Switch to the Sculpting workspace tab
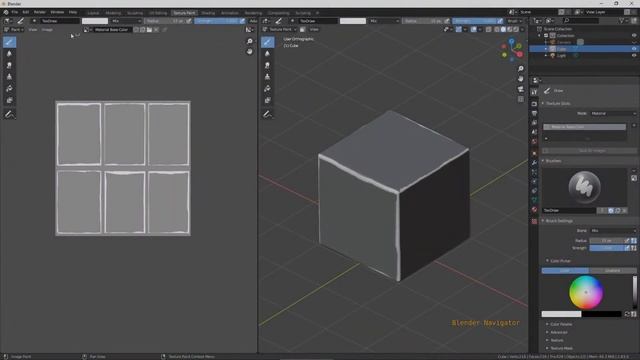 click(x=135, y=13)
